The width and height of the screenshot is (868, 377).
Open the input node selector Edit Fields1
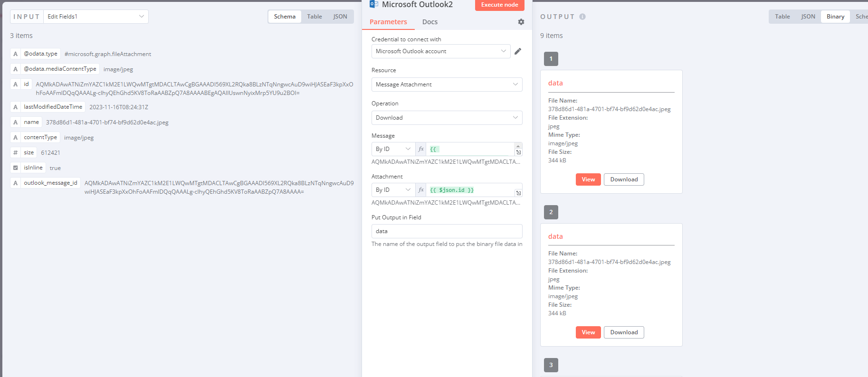pos(96,17)
